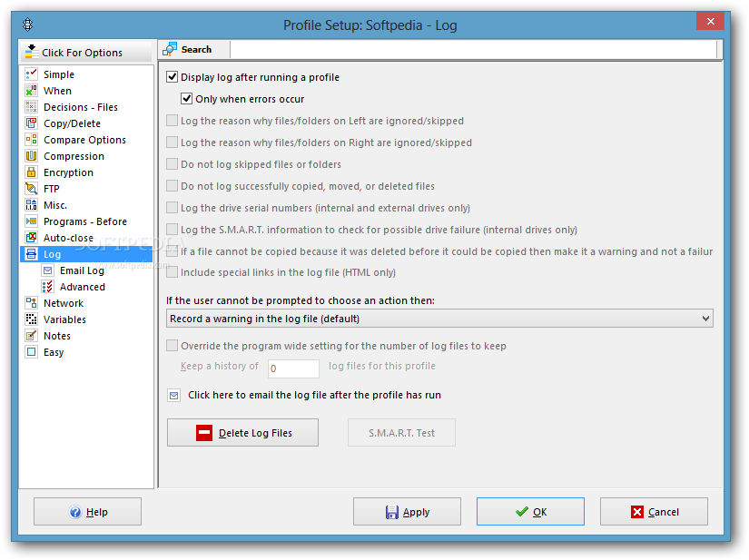This screenshot has width=749, height=560.
Task: Click the When section calendar icon
Action: (x=31, y=90)
